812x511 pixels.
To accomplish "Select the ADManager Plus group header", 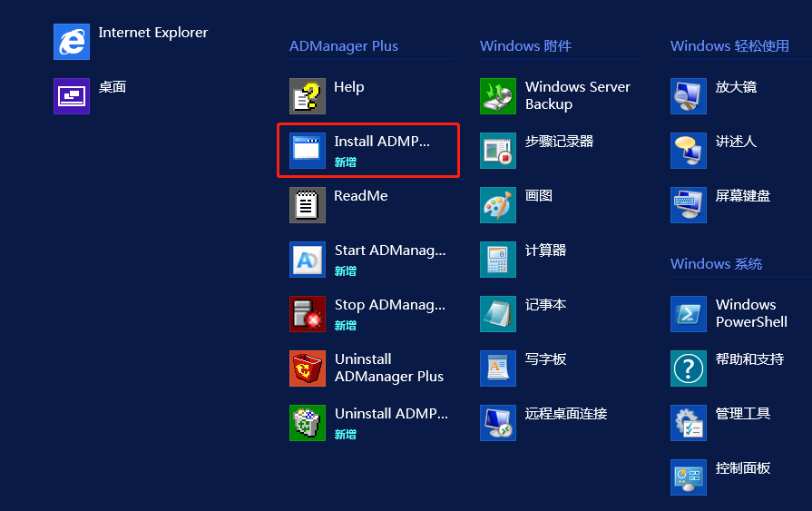I will click(344, 46).
